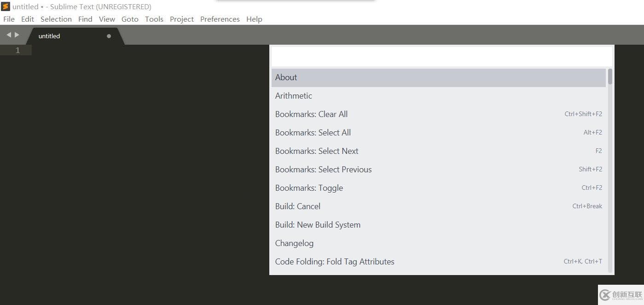Run Bookmarks: Clear All command
This screenshot has height=305, width=644.
[x=439, y=114]
